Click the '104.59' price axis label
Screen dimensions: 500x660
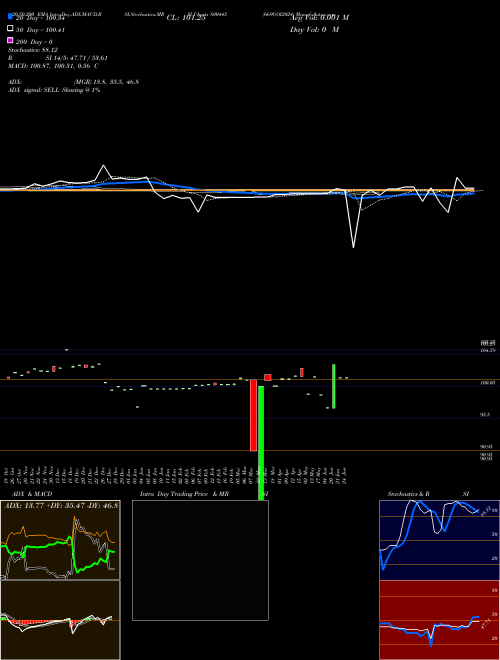(488, 350)
